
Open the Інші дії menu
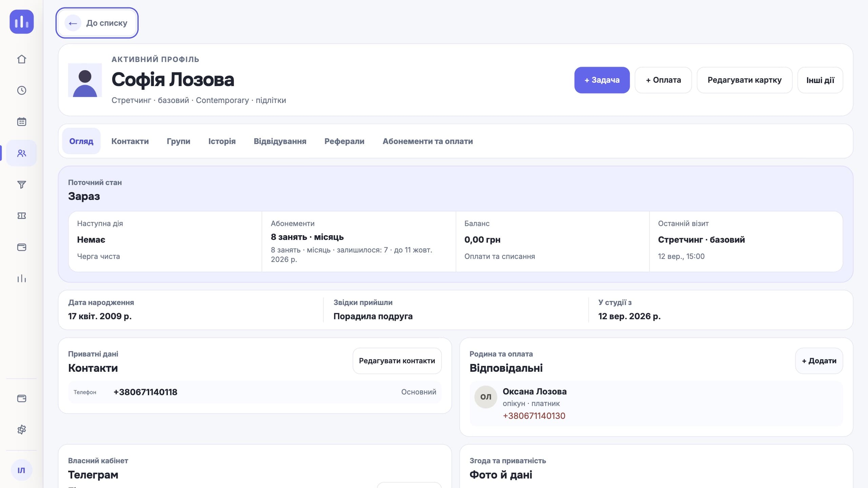pyautogui.click(x=820, y=80)
